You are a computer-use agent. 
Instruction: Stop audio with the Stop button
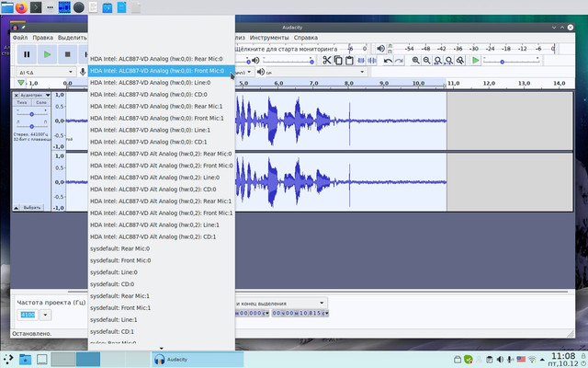point(67,54)
